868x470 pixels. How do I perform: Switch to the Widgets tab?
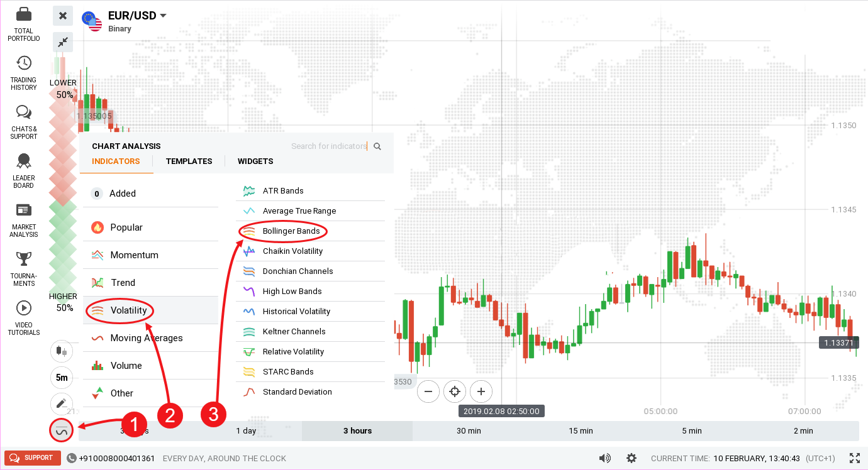point(255,161)
